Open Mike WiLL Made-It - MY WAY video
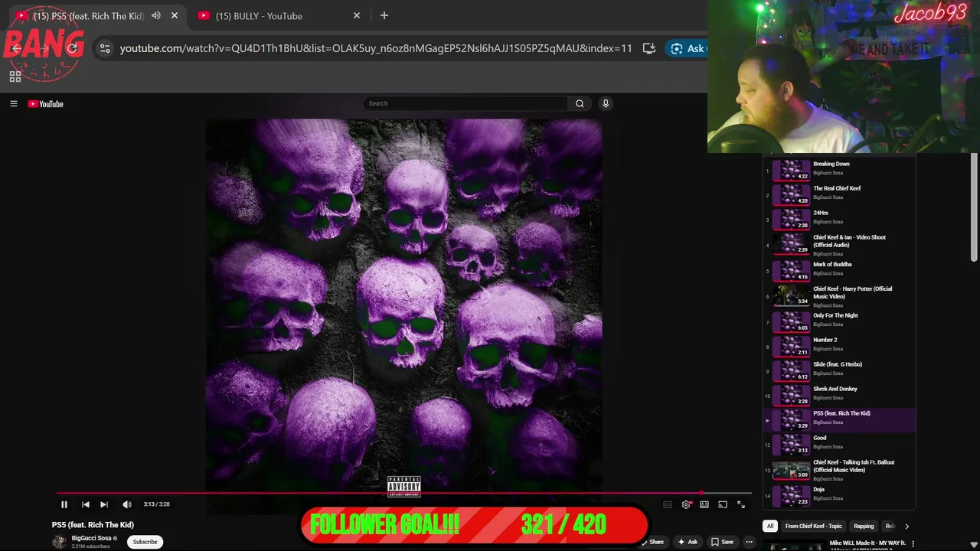The width and height of the screenshot is (980, 551). point(867,544)
